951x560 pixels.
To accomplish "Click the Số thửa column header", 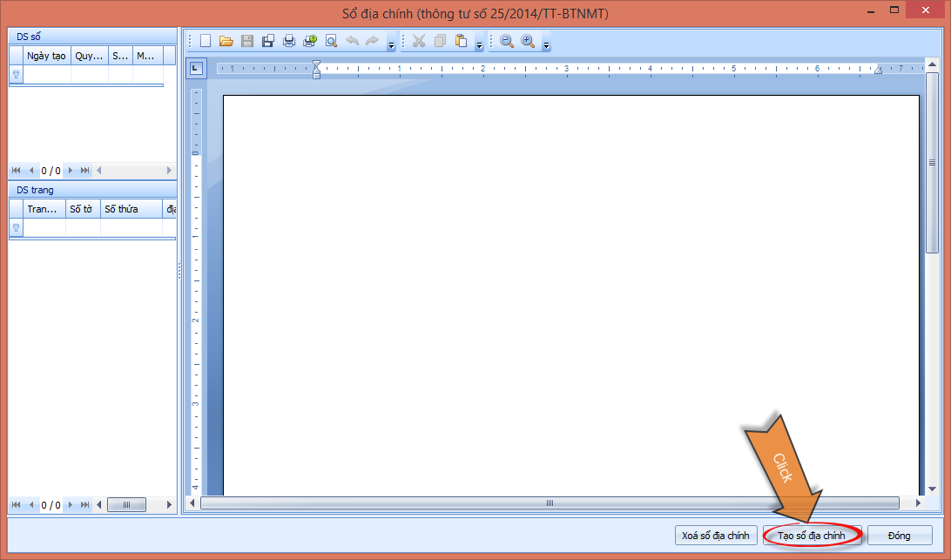I will [131, 209].
